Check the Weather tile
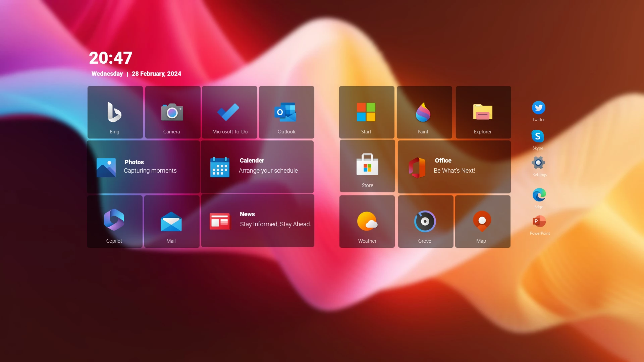This screenshot has height=362, width=644. [367, 222]
